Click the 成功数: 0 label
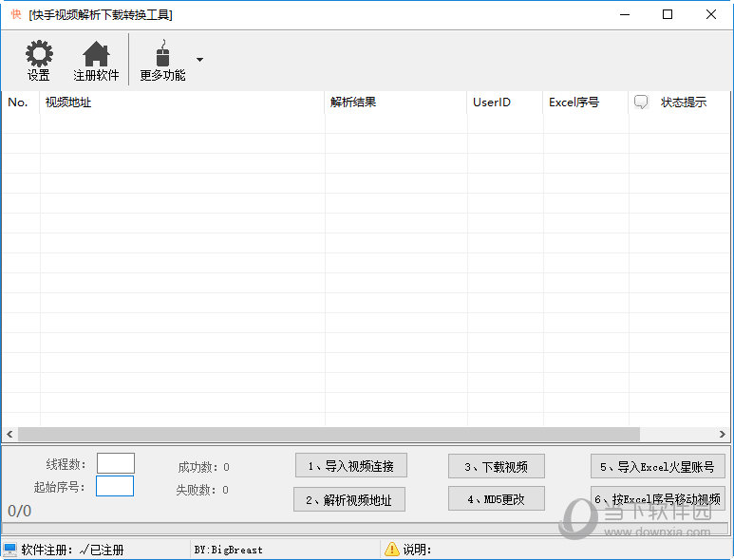This screenshot has width=734, height=560. point(203,467)
